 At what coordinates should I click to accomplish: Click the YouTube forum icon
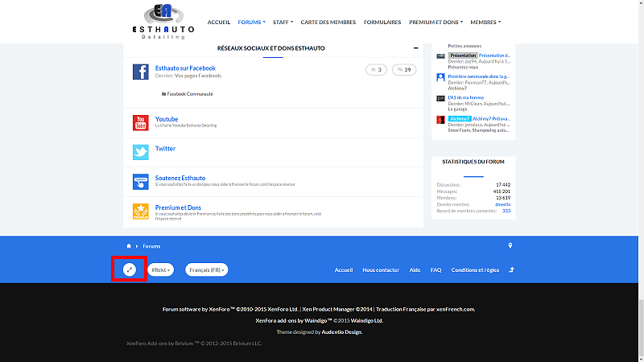pyautogui.click(x=140, y=122)
